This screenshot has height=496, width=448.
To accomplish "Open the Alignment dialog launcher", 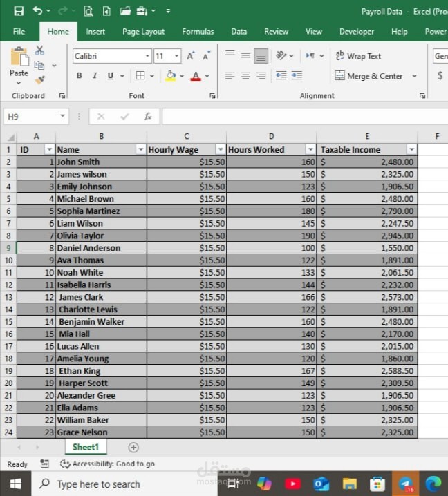I will click(x=422, y=96).
